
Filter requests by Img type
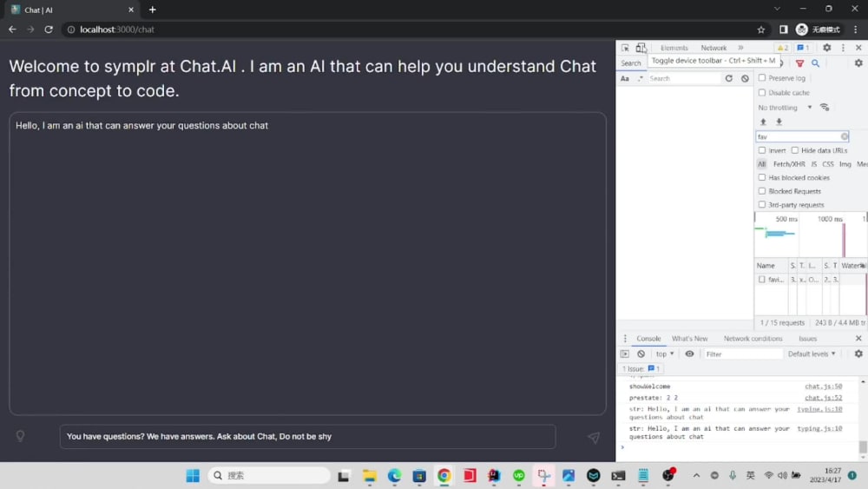(x=845, y=164)
